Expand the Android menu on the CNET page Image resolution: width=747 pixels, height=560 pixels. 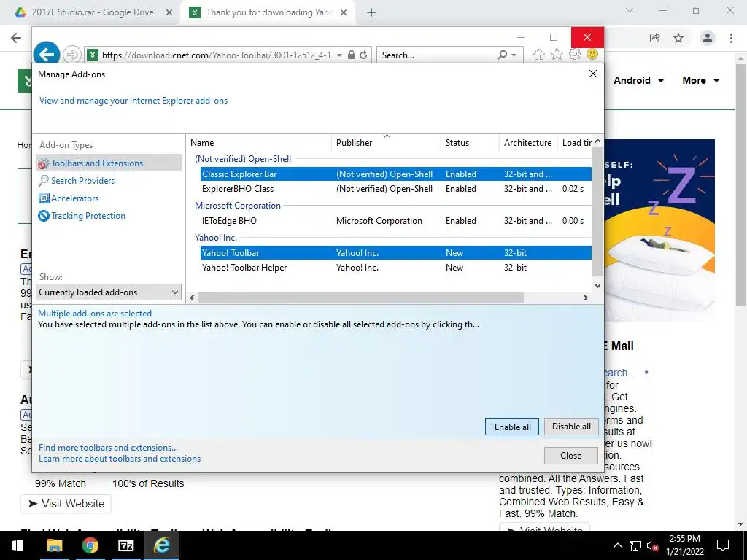638,80
